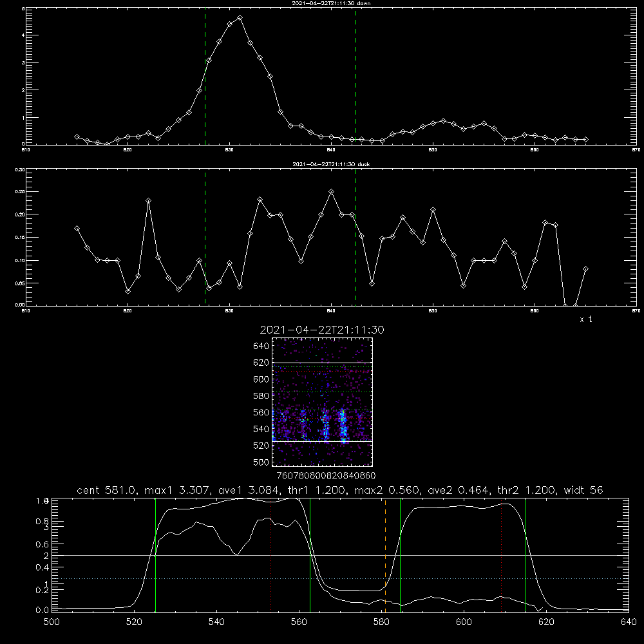Click the last (rightmost) data point of dusk curve

point(585,269)
